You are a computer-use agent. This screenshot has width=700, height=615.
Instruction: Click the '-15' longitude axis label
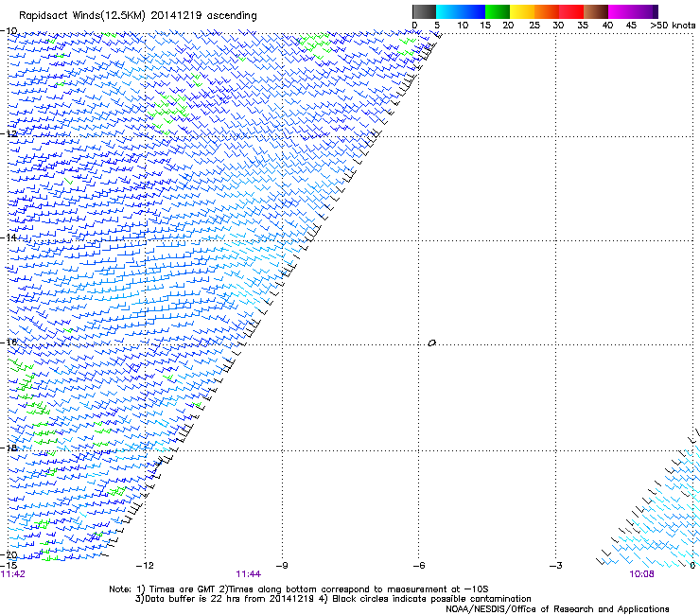(9, 565)
